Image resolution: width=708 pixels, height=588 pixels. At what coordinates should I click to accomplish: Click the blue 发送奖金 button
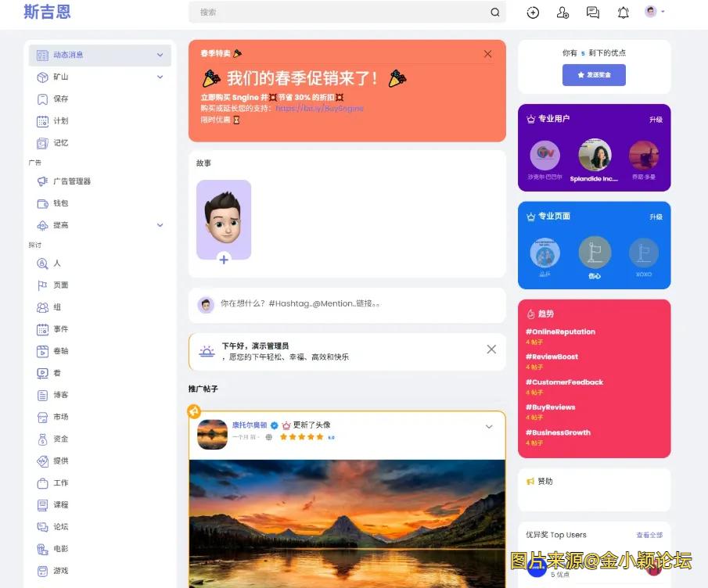594,75
